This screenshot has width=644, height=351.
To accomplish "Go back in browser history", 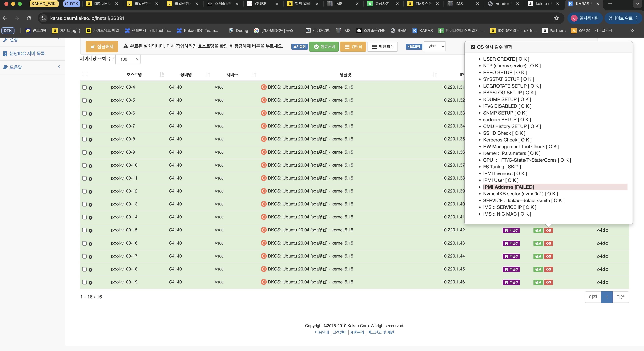I will (5, 18).
